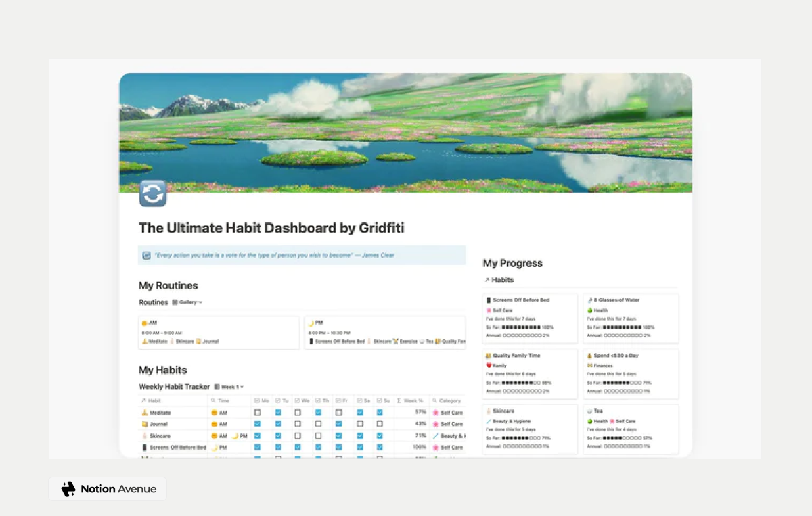Screen dimensions: 812x516
Task: Click the Notion Avenue logo
Action: pyautogui.click(x=68, y=489)
